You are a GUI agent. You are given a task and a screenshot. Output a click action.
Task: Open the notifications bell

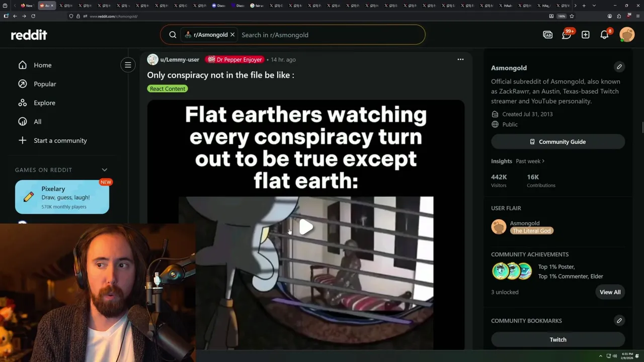tap(604, 35)
